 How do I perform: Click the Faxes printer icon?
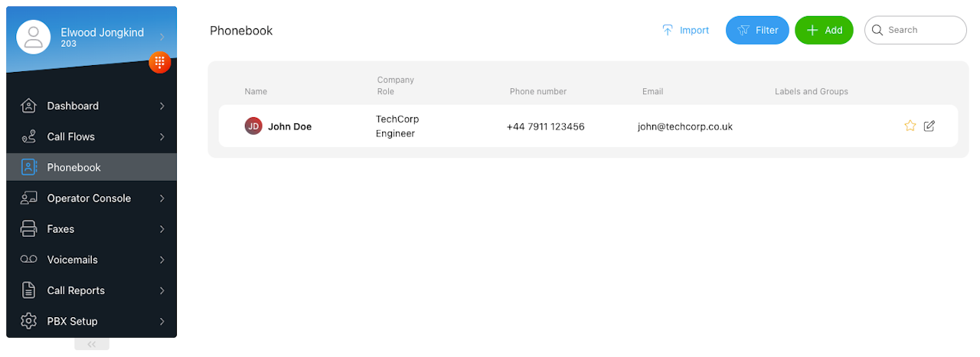point(28,228)
